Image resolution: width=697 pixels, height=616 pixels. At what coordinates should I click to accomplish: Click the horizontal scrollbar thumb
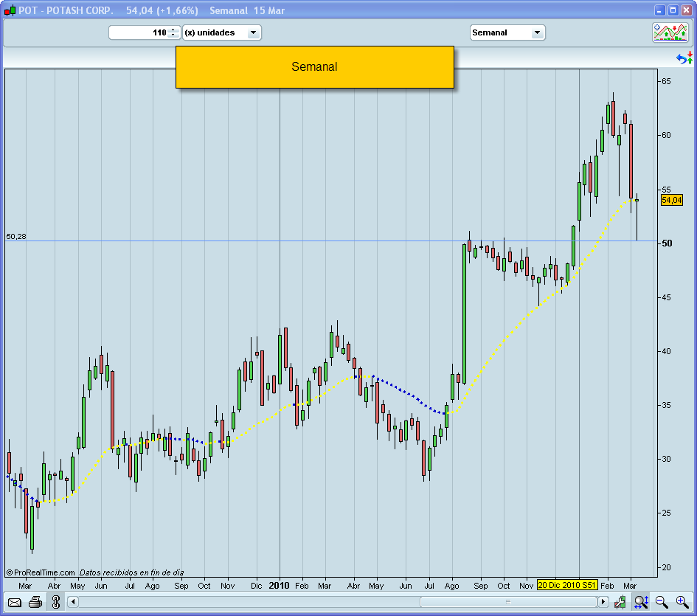(507, 602)
